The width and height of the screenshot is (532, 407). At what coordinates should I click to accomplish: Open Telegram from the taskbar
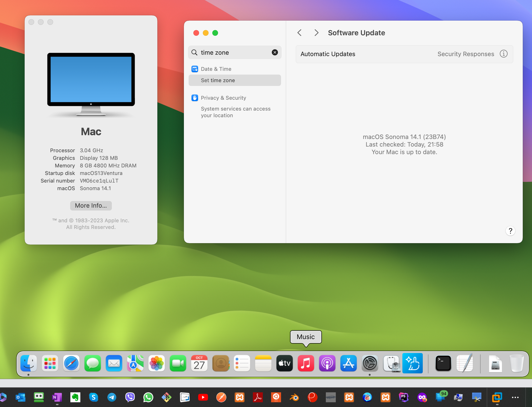[x=112, y=397]
